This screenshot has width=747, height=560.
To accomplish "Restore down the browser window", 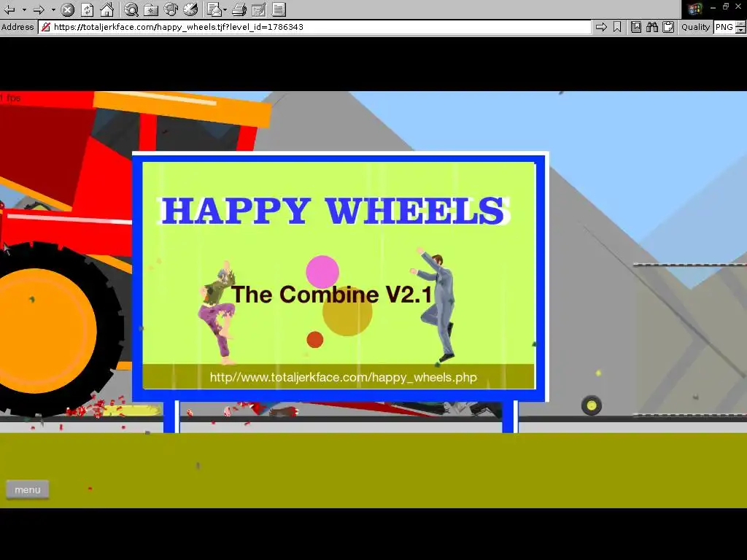I will tap(726, 7).
